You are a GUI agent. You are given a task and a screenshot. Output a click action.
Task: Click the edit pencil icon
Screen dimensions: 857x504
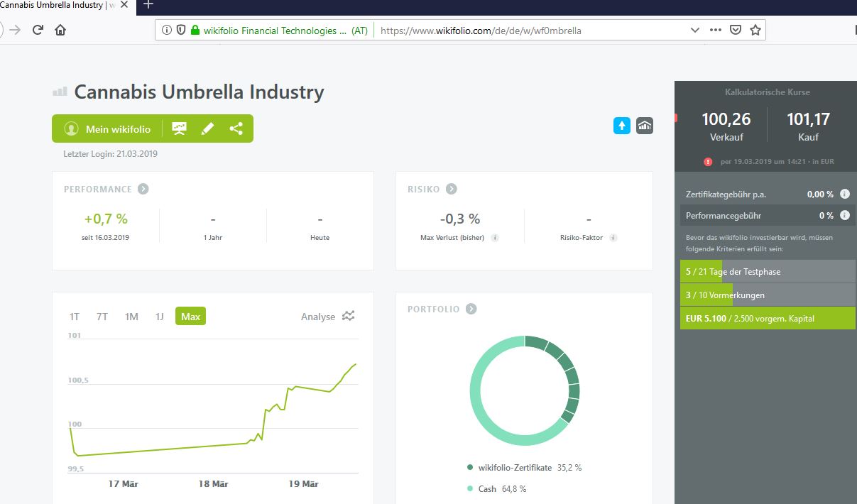pyautogui.click(x=207, y=128)
